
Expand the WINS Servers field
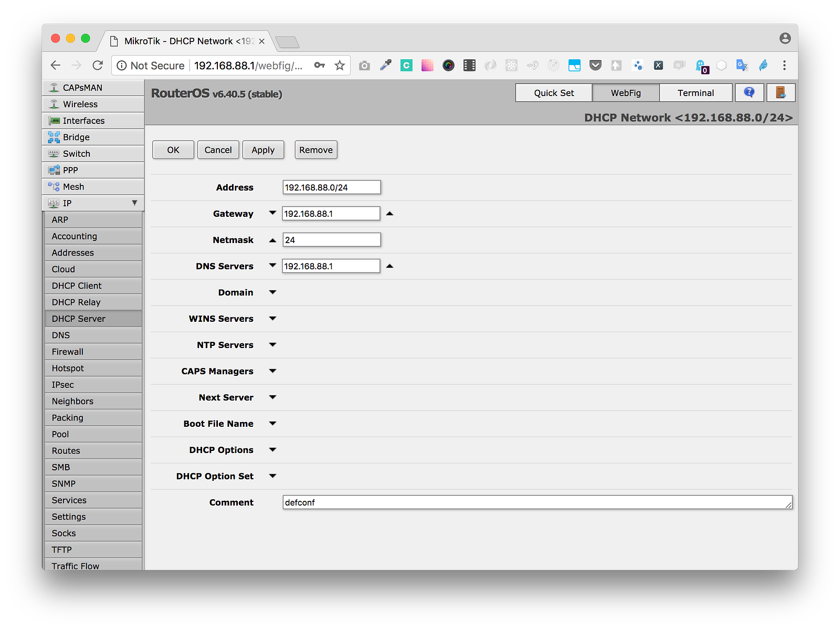point(272,318)
